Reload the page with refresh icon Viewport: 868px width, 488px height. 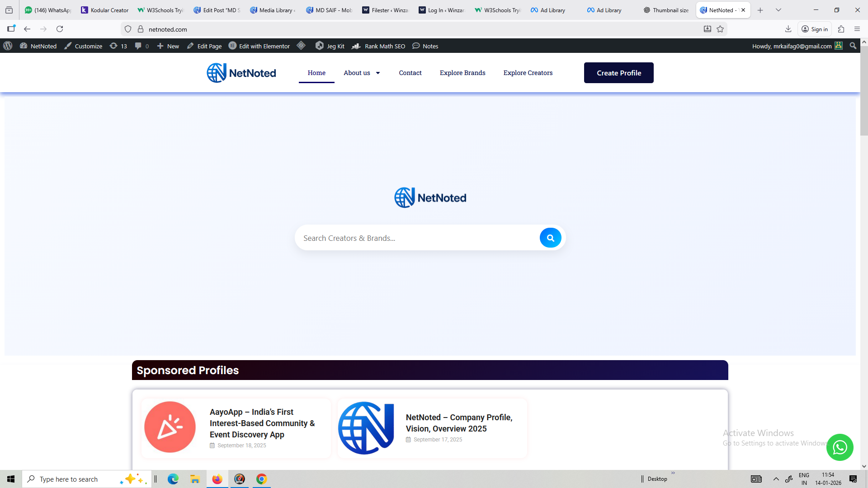pyautogui.click(x=60, y=29)
